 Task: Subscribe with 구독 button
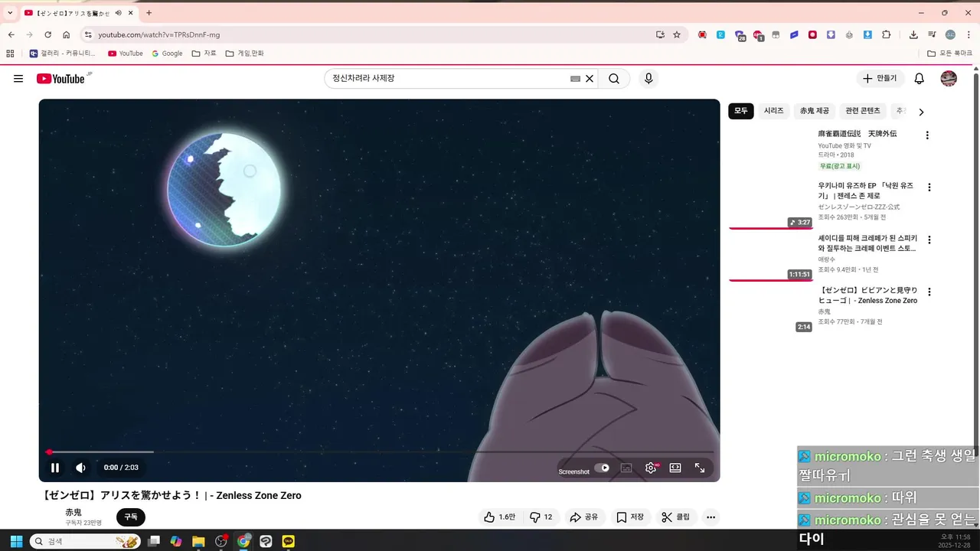131,517
